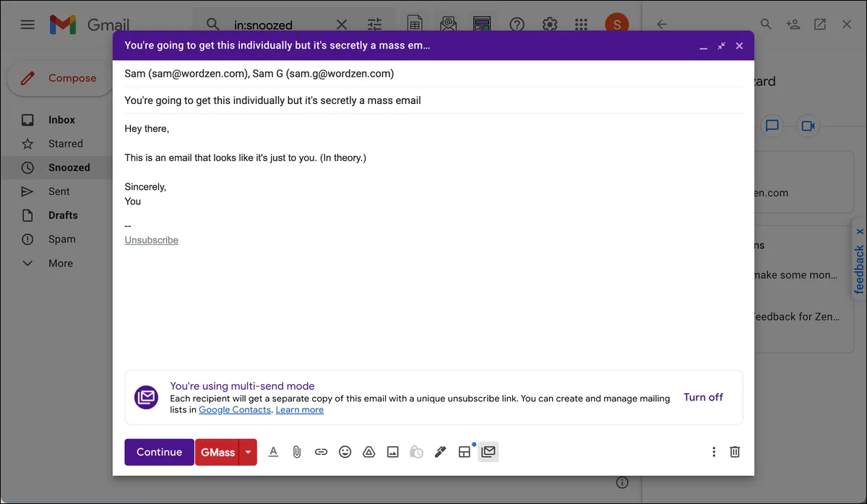Click the subject line field
The width and height of the screenshot is (867, 504).
433,100
